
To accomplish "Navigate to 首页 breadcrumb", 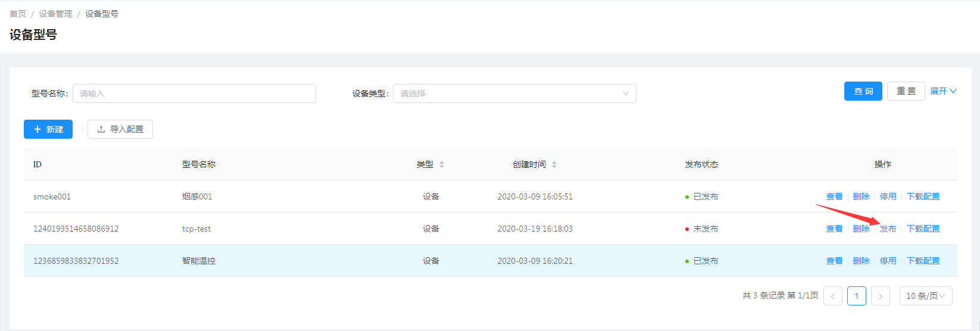I will pyautogui.click(x=18, y=14).
